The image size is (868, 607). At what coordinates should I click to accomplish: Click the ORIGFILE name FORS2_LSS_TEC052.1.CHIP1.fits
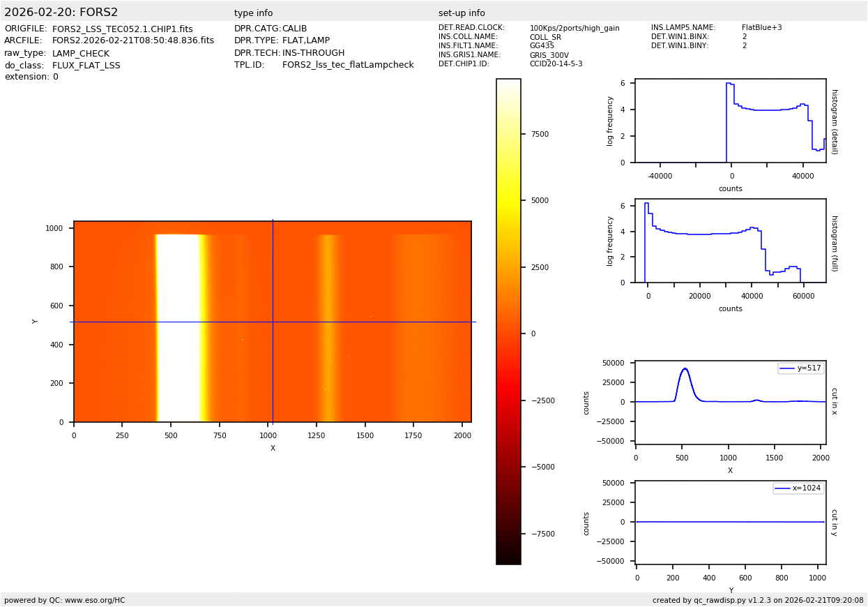(x=122, y=29)
